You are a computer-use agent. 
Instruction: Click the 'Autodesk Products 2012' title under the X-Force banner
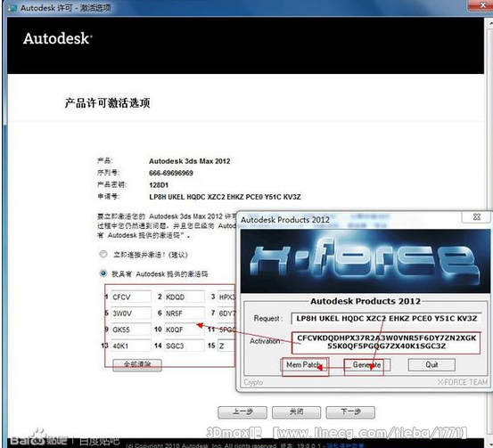(366, 301)
